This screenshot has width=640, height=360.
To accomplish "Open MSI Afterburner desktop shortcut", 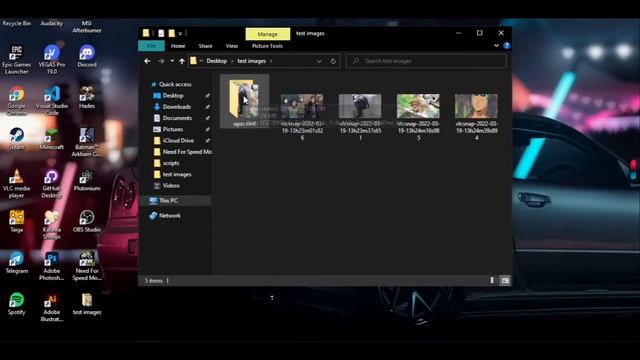I will (87, 27).
